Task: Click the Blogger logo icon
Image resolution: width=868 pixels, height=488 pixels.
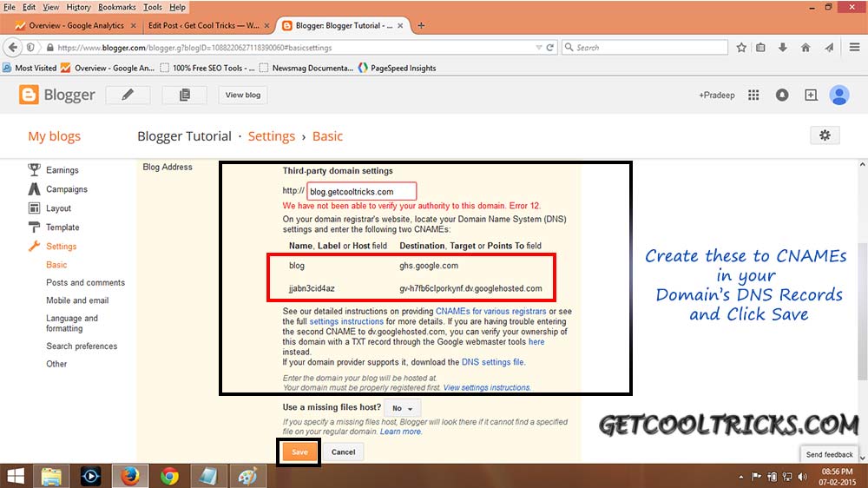Action: pos(29,95)
